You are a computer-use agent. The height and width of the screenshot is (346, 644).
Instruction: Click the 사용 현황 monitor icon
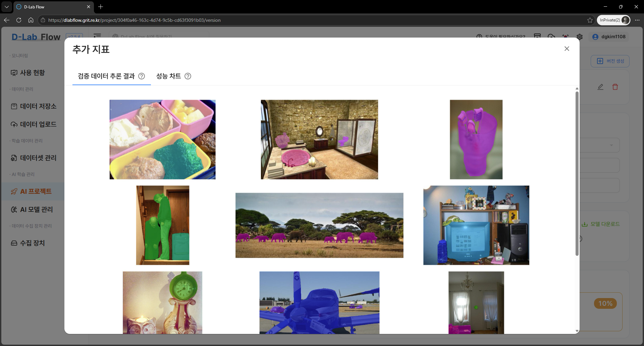pyautogui.click(x=14, y=73)
